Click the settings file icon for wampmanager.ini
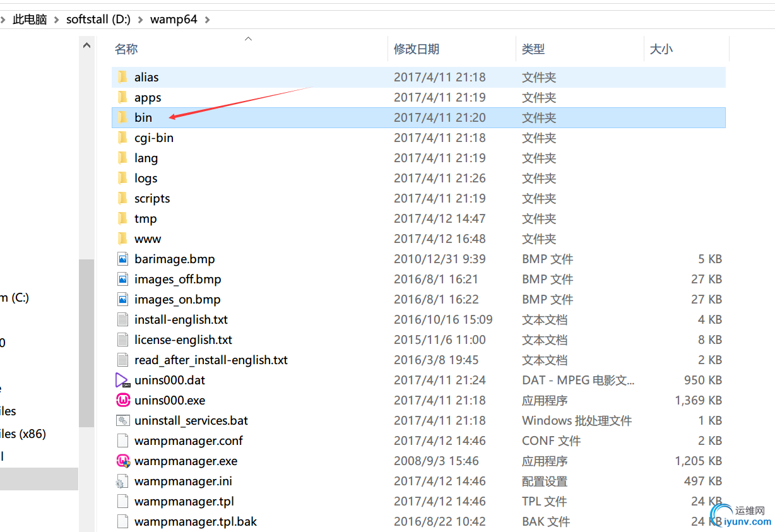775x532 pixels. 122,481
